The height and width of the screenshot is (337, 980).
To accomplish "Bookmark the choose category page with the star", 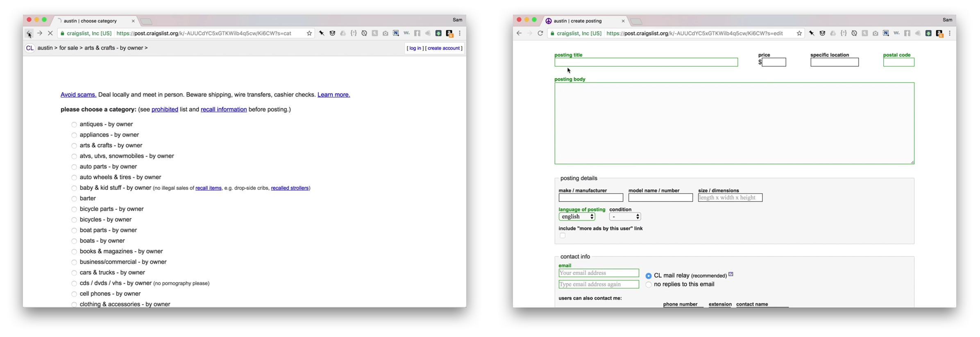I will [x=309, y=33].
